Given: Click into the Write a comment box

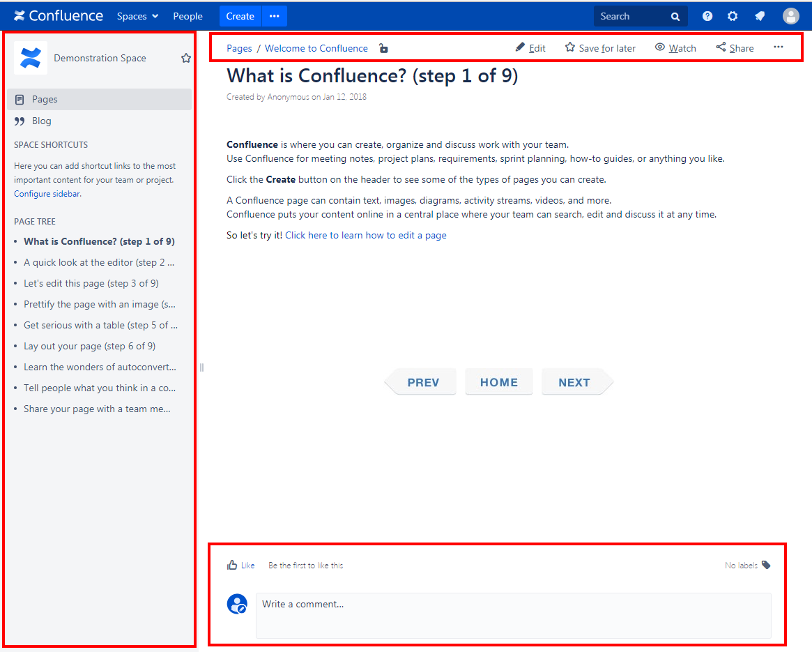Looking at the screenshot, I should pyautogui.click(x=513, y=616).
